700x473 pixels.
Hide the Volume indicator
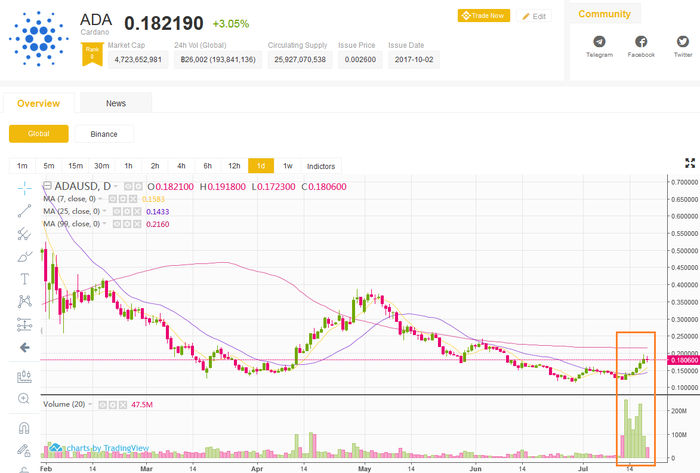[x=102, y=405]
